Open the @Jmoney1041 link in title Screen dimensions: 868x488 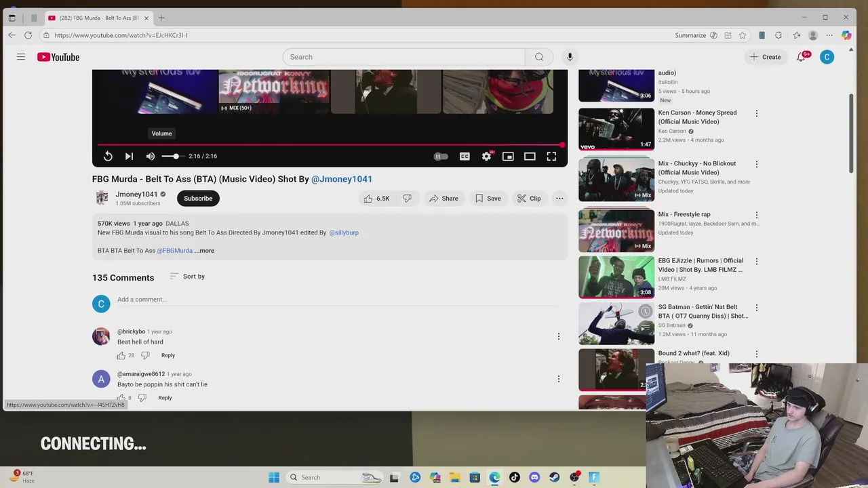point(342,179)
